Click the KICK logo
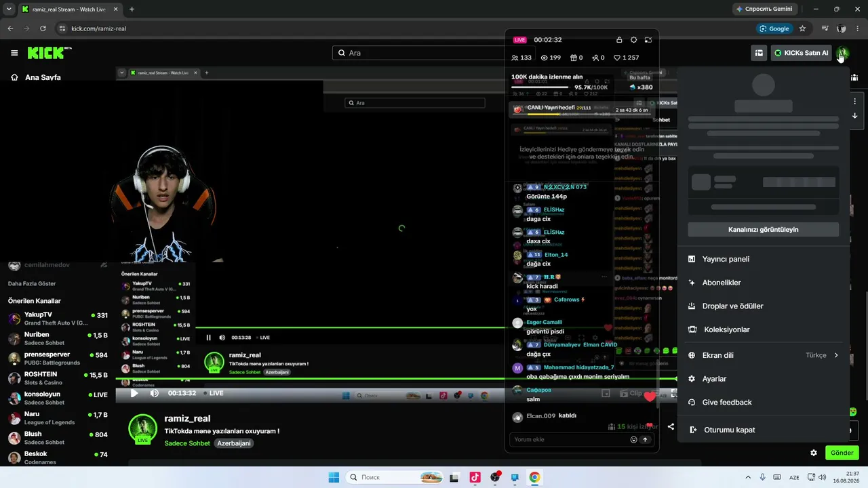The image size is (868, 488). (x=50, y=53)
